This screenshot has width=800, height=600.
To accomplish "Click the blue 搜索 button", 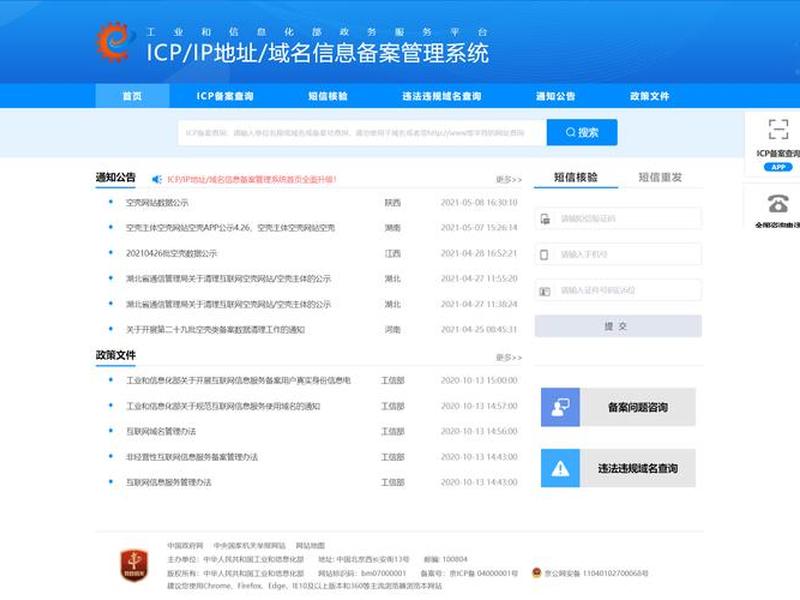I will point(582,132).
